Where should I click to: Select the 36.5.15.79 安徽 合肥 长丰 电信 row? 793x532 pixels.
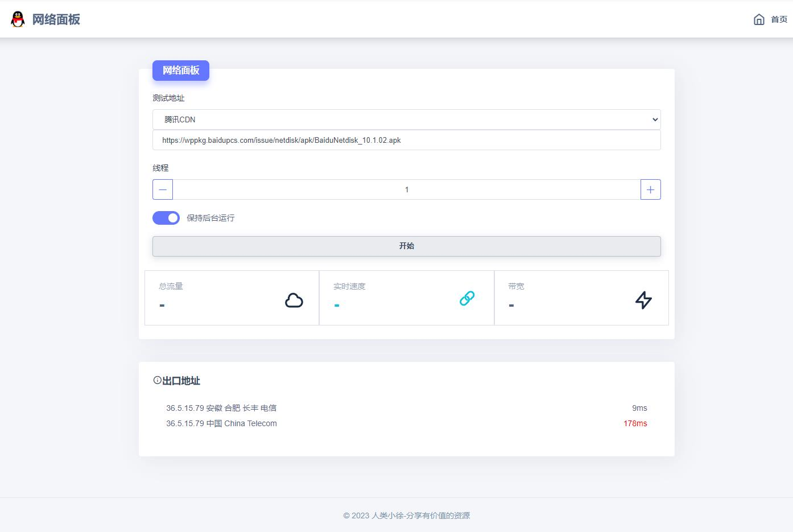(407, 408)
